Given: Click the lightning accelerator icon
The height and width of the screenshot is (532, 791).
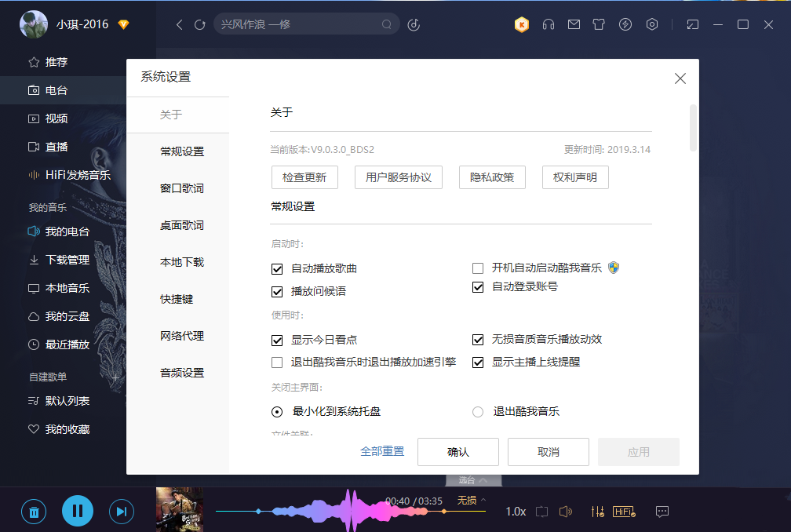Looking at the screenshot, I should coord(625,24).
